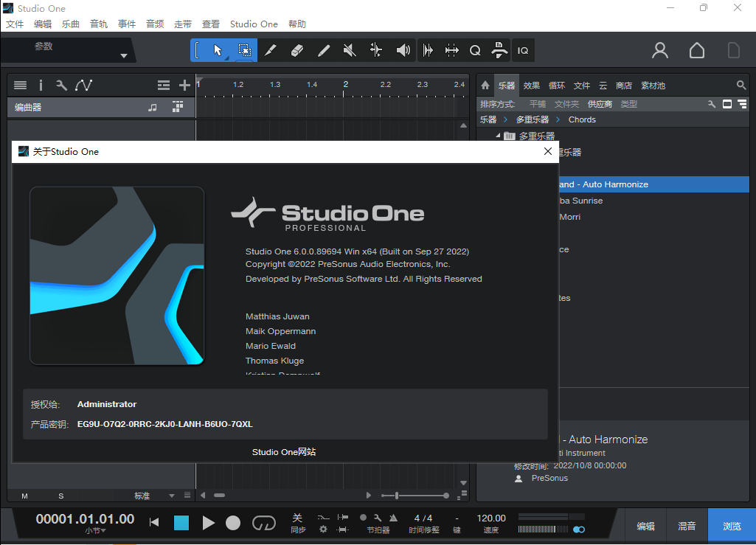The height and width of the screenshot is (545, 756).
Task: Select the Bend tool
Action: (376, 50)
